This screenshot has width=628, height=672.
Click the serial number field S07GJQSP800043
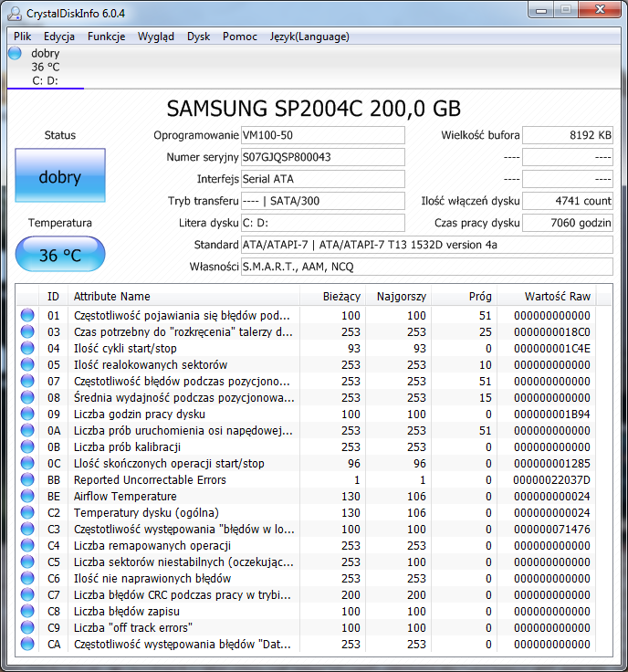323,157
